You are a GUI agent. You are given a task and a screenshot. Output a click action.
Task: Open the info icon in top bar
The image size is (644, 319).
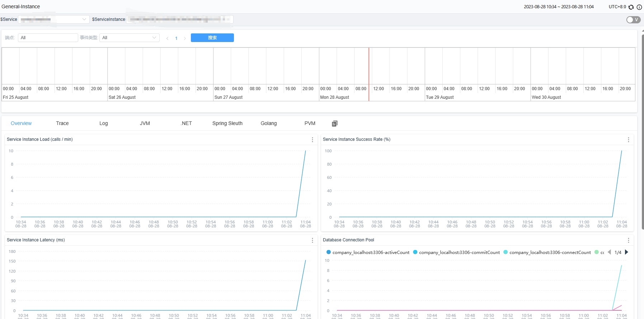pyautogui.click(x=639, y=7)
